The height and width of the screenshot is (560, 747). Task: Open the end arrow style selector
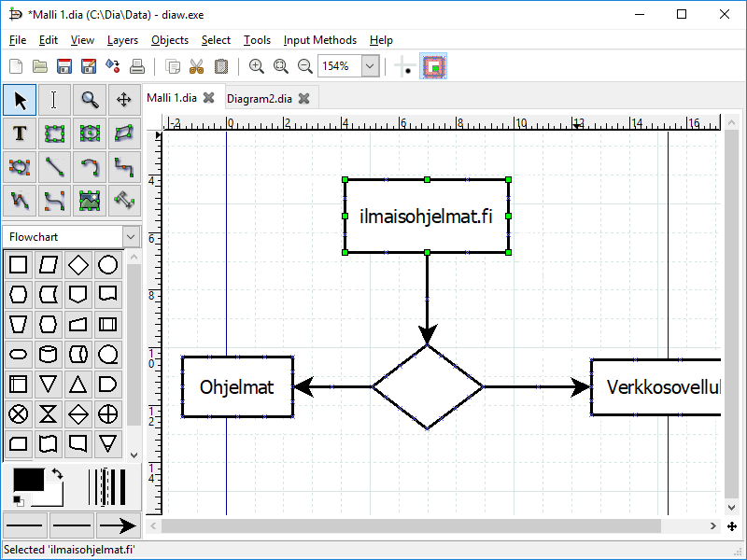(119, 525)
